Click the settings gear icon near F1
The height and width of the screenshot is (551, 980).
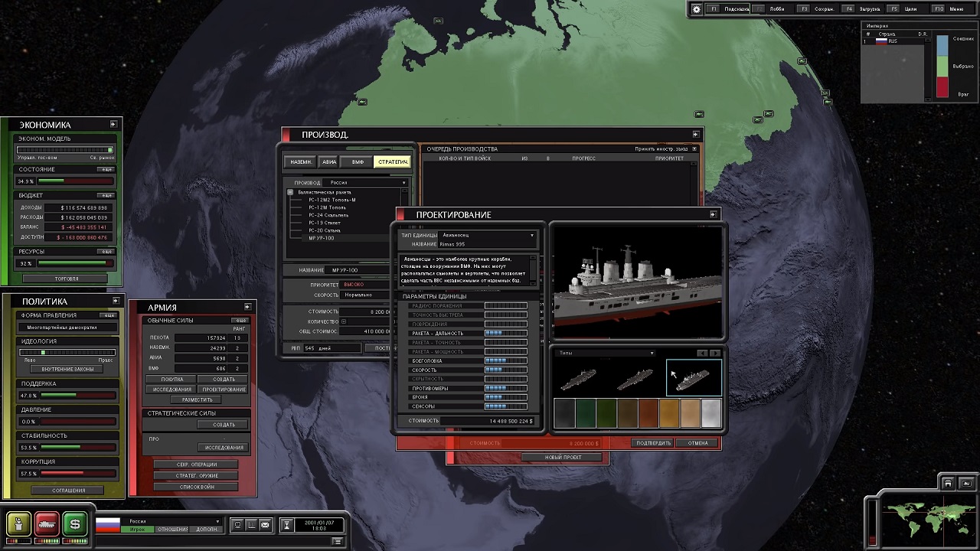tap(696, 9)
